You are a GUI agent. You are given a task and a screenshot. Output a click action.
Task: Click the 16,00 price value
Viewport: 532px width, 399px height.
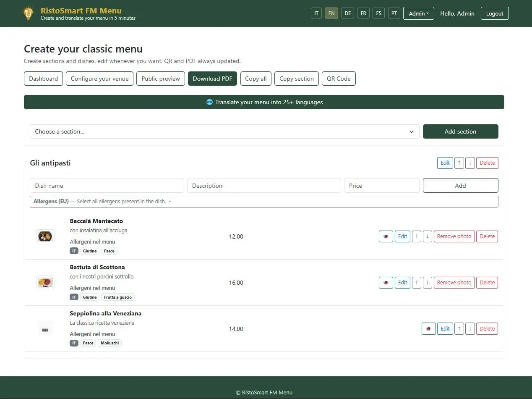(236, 283)
